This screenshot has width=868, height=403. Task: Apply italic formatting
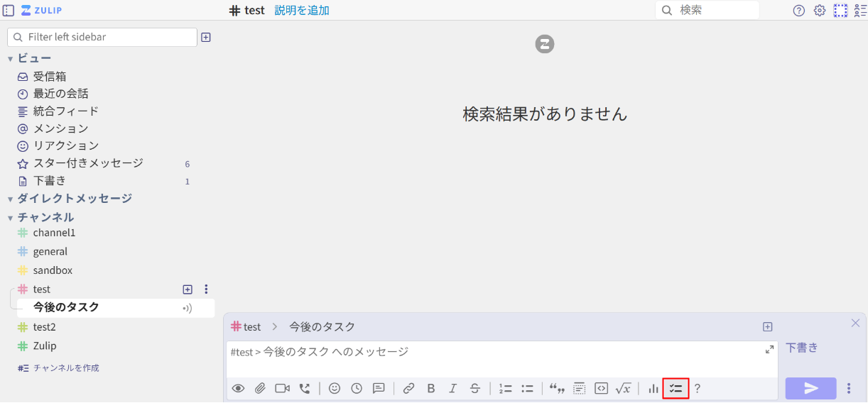(452, 388)
